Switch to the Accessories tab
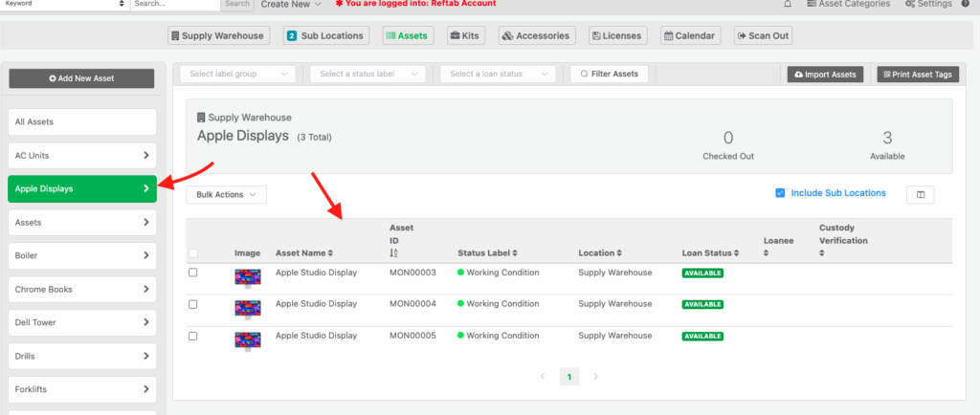Viewport: 980px width, 415px height. (537, 35)
